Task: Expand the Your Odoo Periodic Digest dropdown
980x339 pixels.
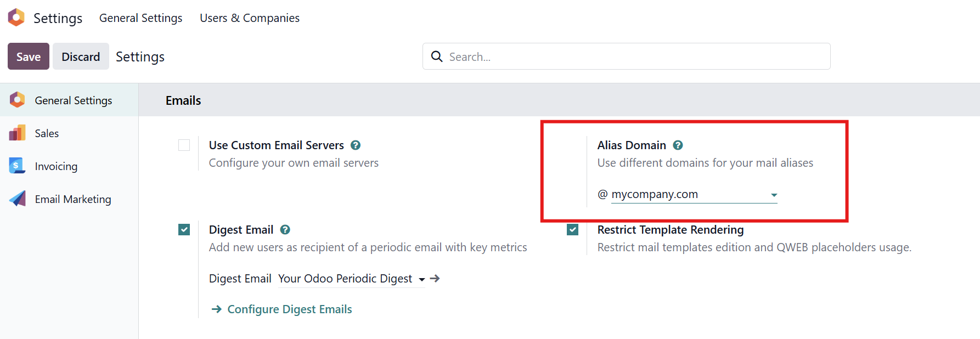Action: 421,279
